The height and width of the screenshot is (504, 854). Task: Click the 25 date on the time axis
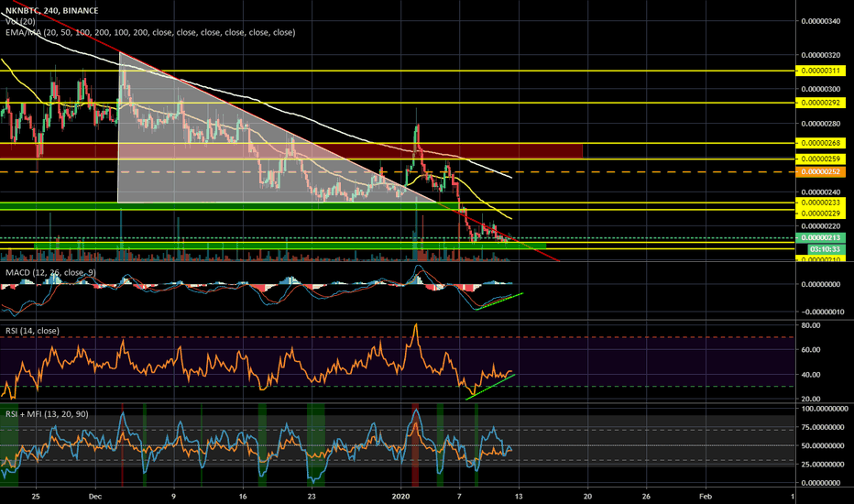pyautogui.click(x=36, y=497)
